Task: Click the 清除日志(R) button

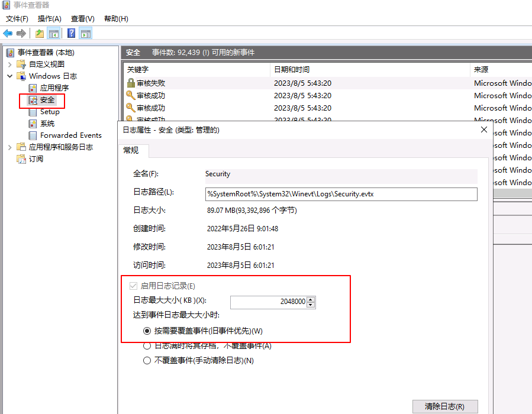Action: coord(444,406)
